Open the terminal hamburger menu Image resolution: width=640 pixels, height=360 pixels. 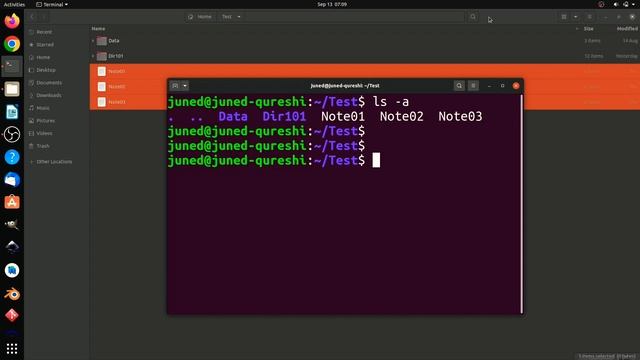click(473, 86)
